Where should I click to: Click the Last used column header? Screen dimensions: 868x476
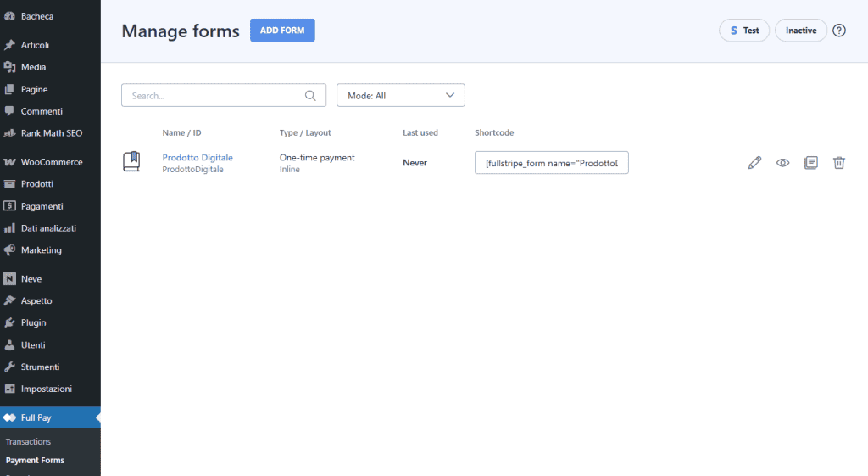[x=420, y=132]
